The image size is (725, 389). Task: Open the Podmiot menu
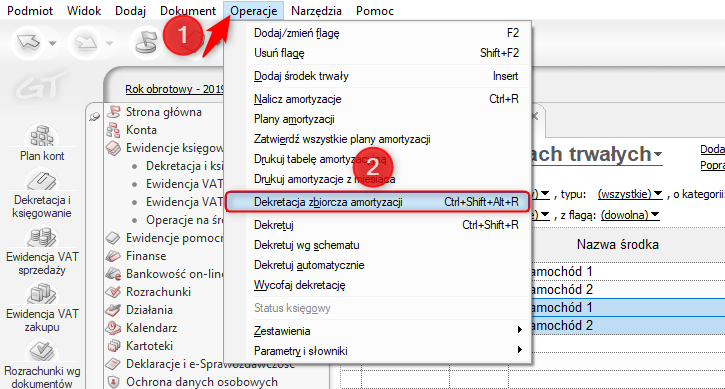coord(30,11)
